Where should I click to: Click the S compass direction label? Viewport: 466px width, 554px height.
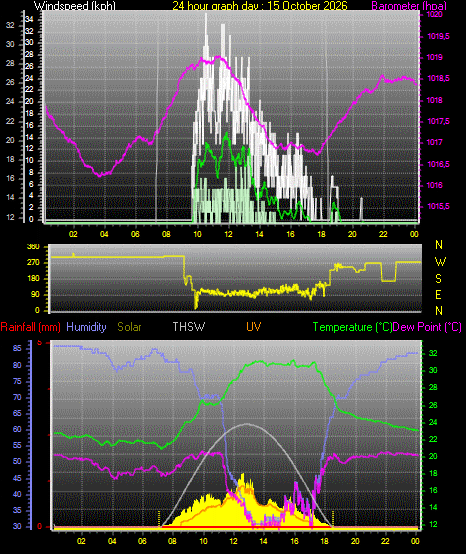(438, 279)
